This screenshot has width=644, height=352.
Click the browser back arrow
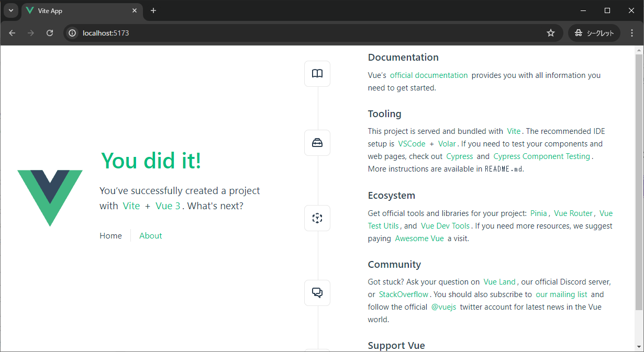12,33
